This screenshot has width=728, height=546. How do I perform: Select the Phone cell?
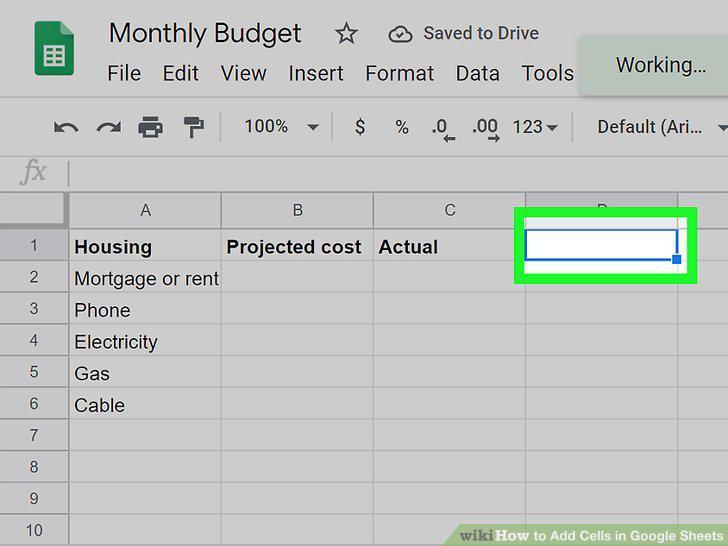click(x=145, y=309)
